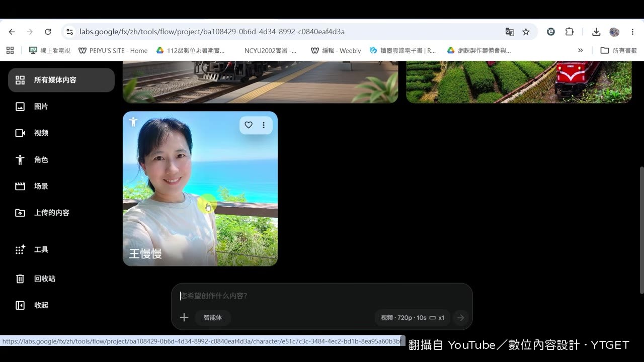Open more options on the 王慢慢 card
The width and height of the screenshot is (644, 362).
pos(264,125)
